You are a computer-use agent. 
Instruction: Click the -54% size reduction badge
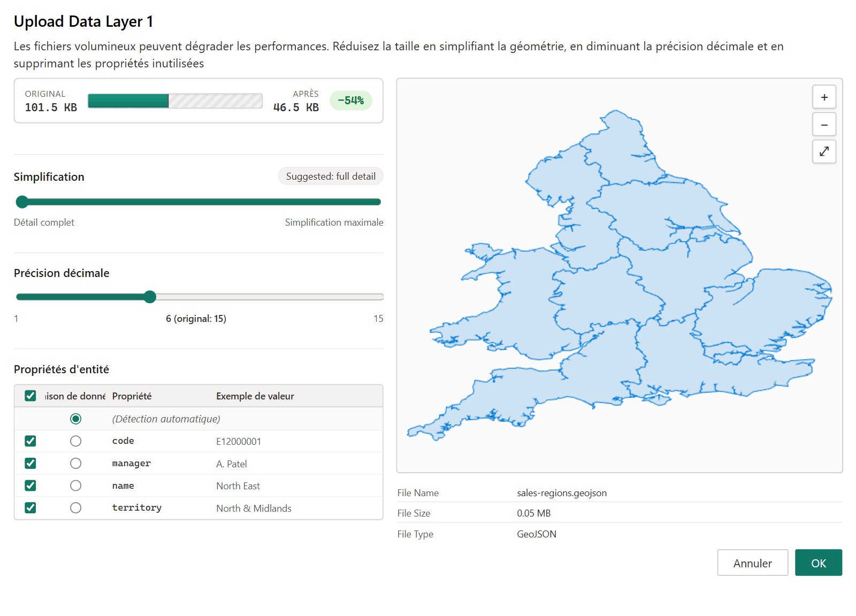click(x=350, y=101)
